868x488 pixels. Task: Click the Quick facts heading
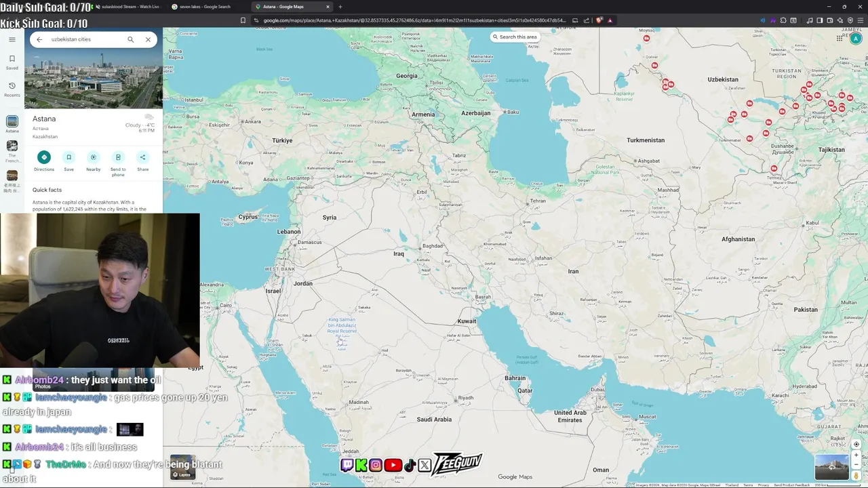[47, 190]
